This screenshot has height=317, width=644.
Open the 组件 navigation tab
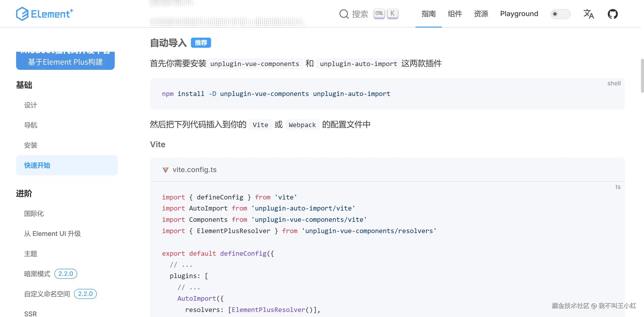(455, 14)
